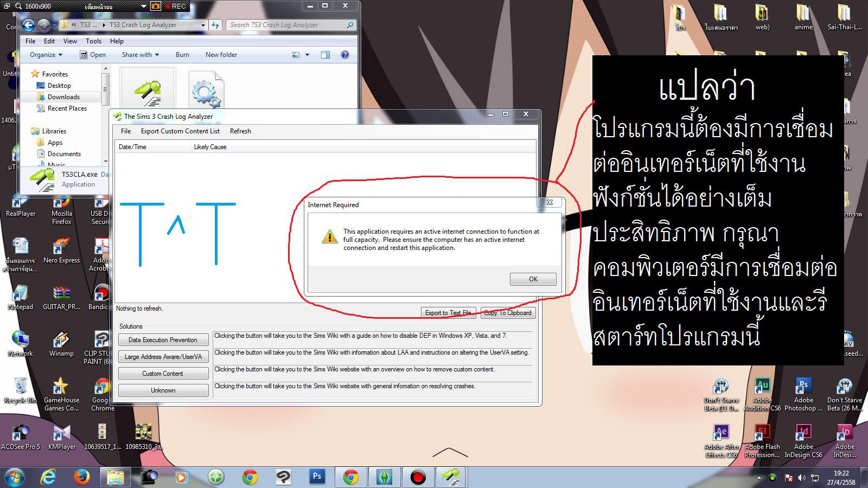Click OK in the Internet Required dialog
868x488 pixels.
point(533,279)
